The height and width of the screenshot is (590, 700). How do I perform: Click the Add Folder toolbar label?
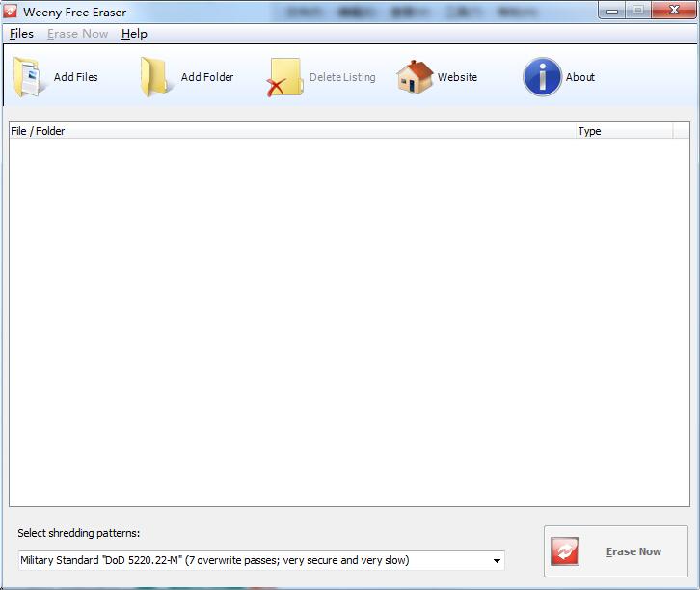(207, 77)
